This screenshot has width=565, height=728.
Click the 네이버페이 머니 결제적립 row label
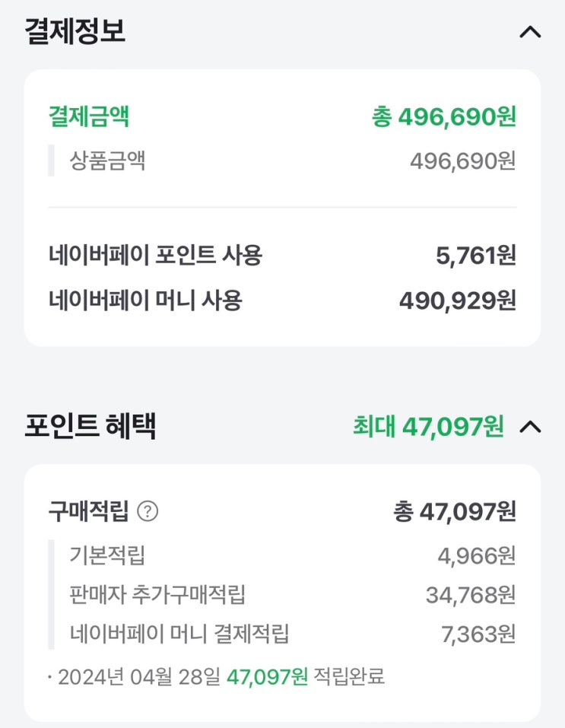click(x=179, y=634)
